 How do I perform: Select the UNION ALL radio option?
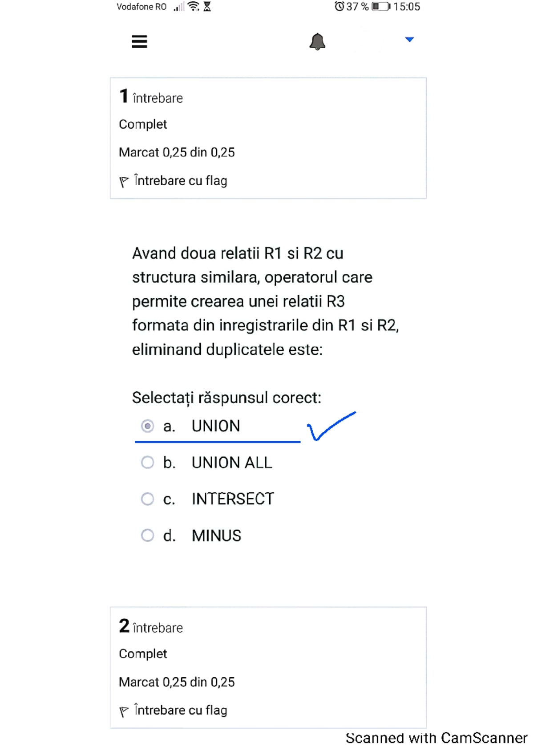pyautogui.click(x=147, y=463)
